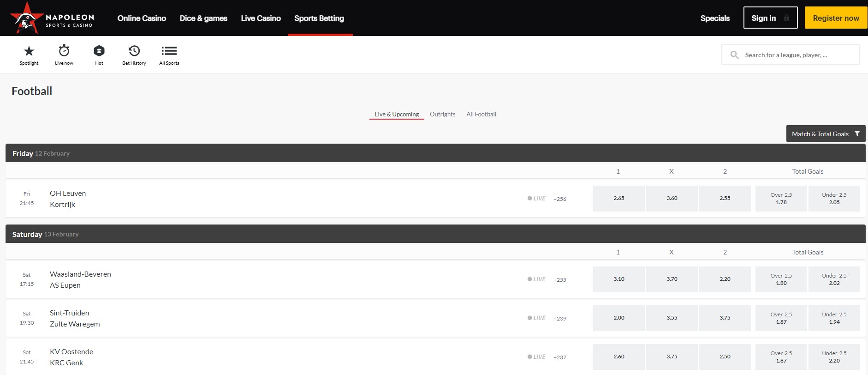Image resolution: width=868 pixels, height=375 pixels.
Task: Click LIVE indicator for Sint-Truiden match
Action: (x=536, y=318)
